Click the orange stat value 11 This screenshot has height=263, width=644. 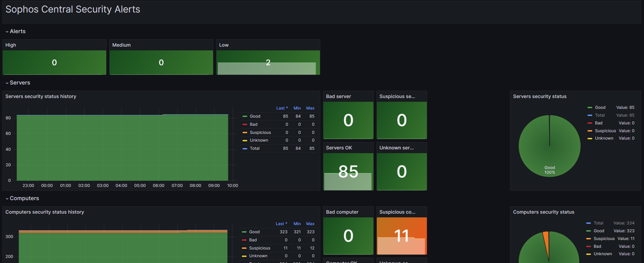(x=402, y=236)
